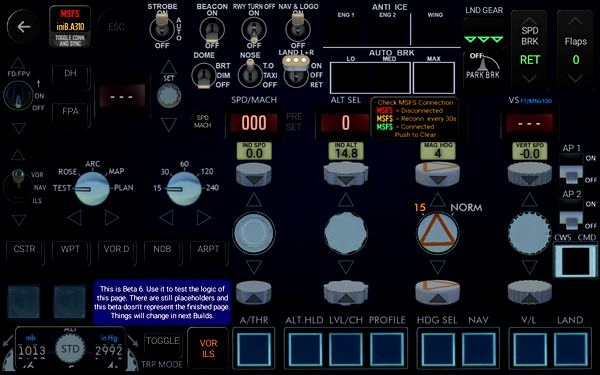Viewport: 600px width, 375px height.
Task: Rotate mode selector with right arrow
Action: [x=111, y=218]
